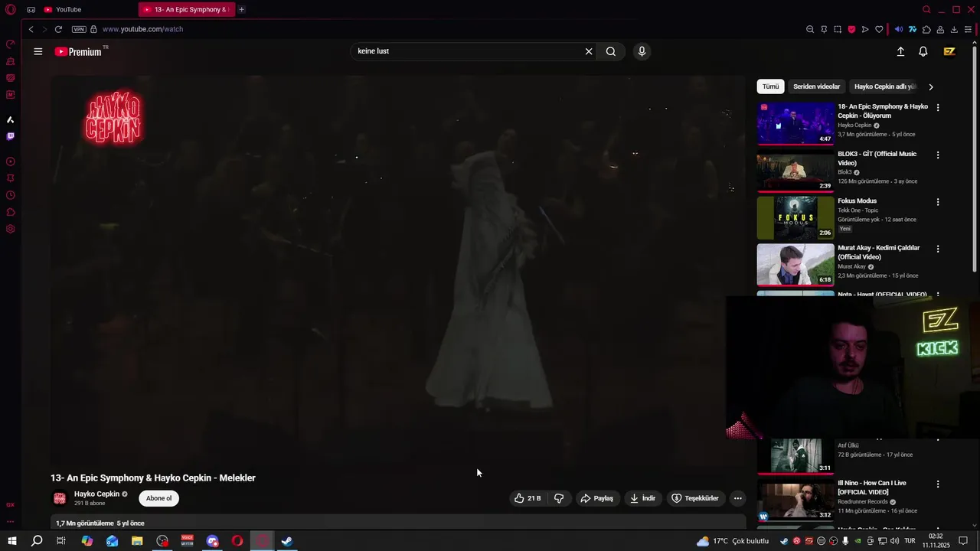Image resolution: width=980 pixels, height=551 pixels.
Task: Go back with the browser arrow
Action: pyautogui.click(x=31, y=29)
